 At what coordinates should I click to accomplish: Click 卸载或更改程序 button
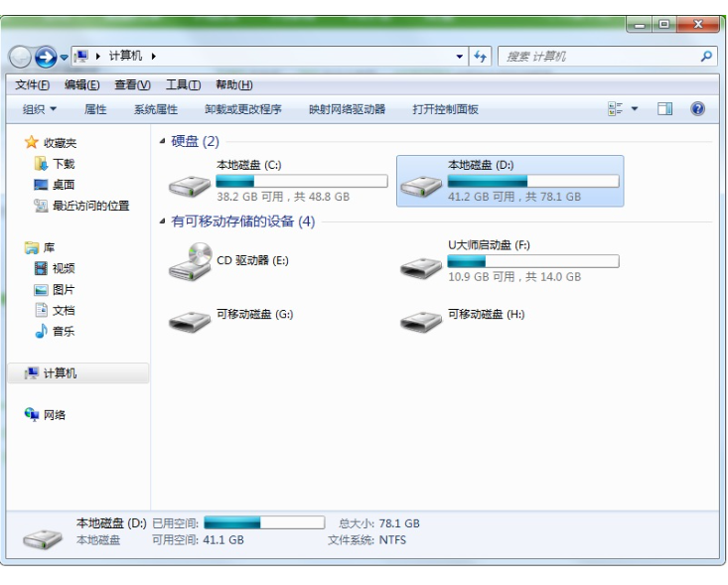click(243, 109)
